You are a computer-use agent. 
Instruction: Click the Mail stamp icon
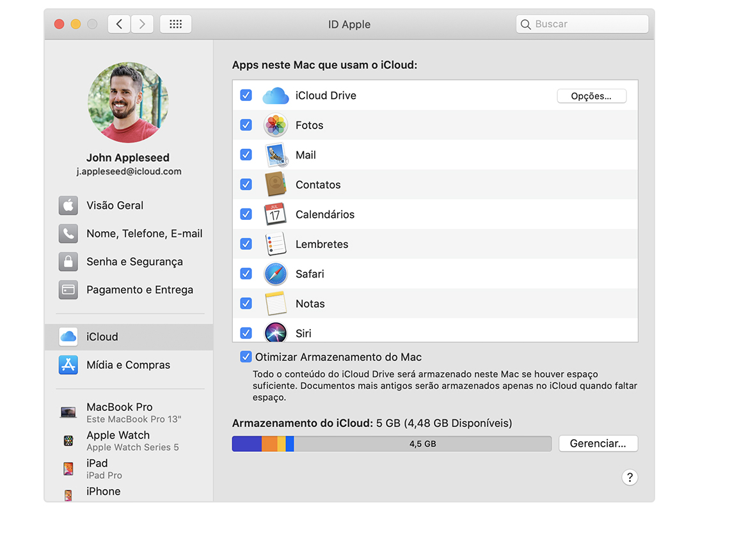[276, 155]
